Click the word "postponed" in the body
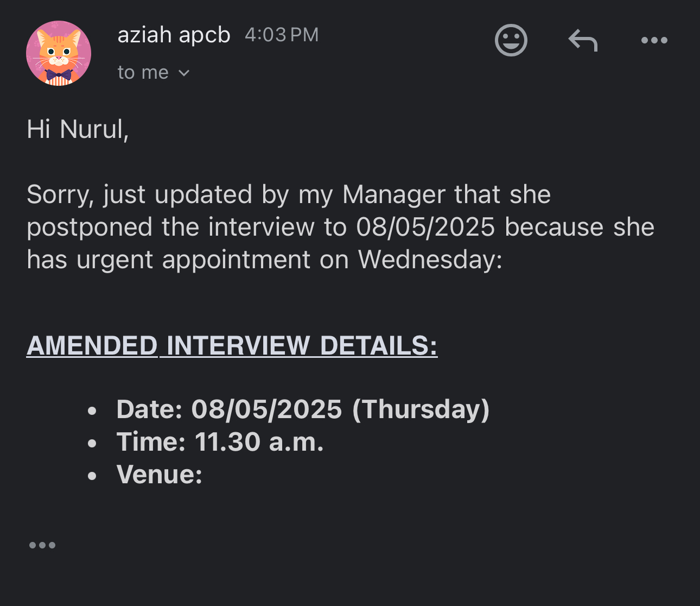This screenshot has width=700, height=606. coord(90,227)
